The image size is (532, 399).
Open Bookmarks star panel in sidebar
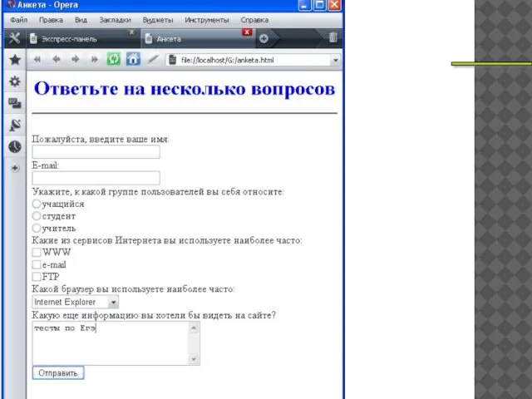15,60
